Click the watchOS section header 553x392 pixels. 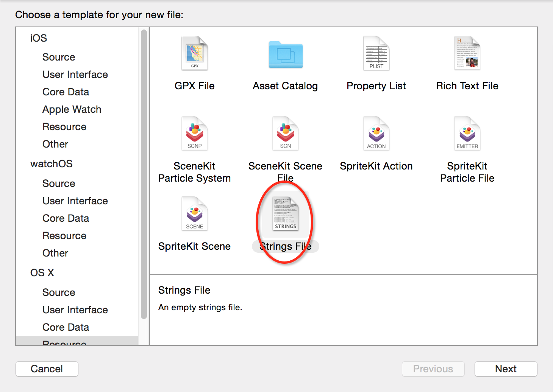click(52, 164)
